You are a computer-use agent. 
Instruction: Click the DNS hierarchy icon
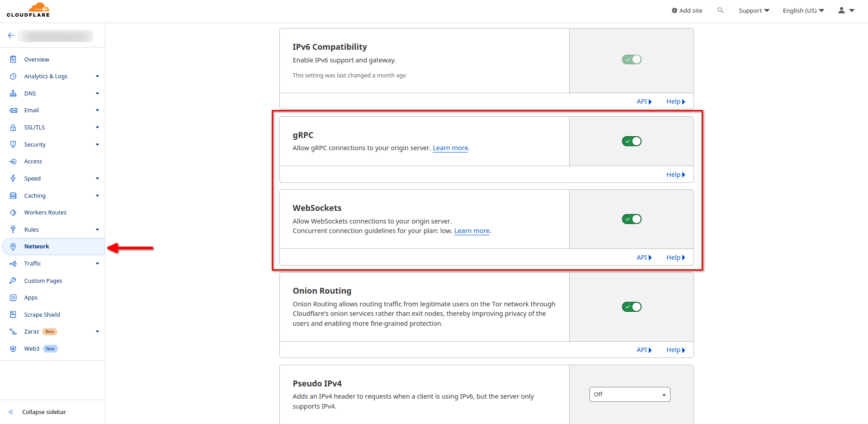[13, 93]
